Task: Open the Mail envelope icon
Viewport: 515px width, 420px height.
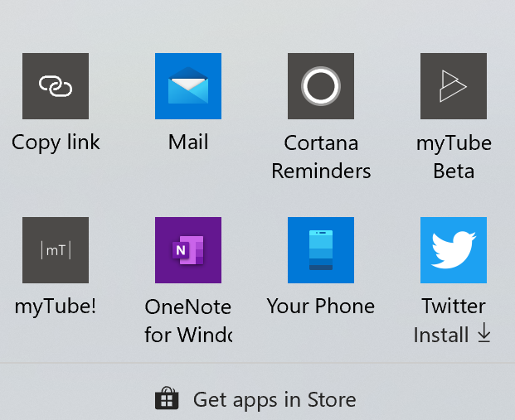Action: coord(188,86)
